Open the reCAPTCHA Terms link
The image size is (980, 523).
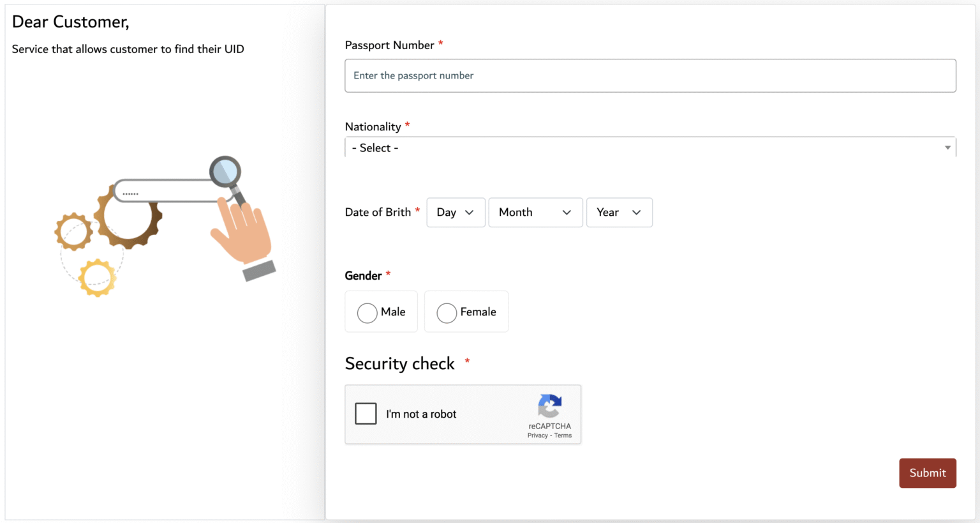(563, 435)
